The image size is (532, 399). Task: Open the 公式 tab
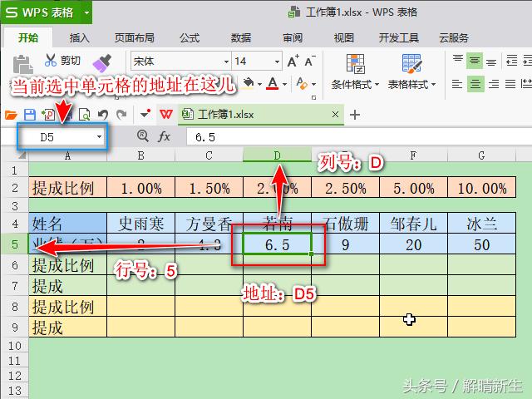[190, 37]
